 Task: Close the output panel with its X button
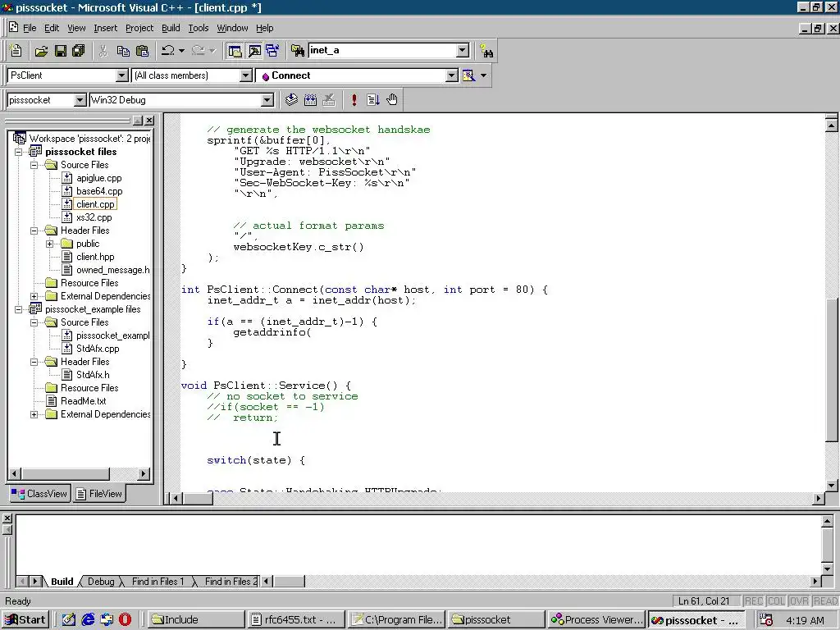point(7,518)
